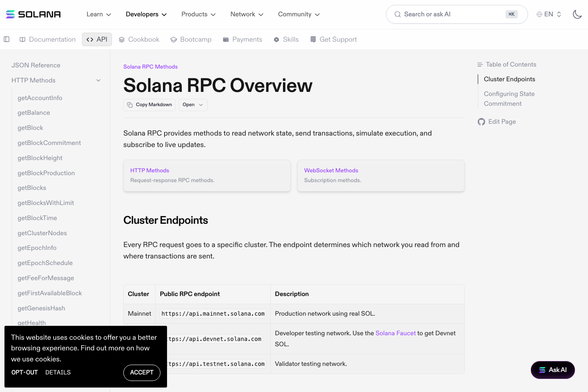Click the Get Support icon
The height and width of the screenshot is (392, 588).
(x=313, y=39)
